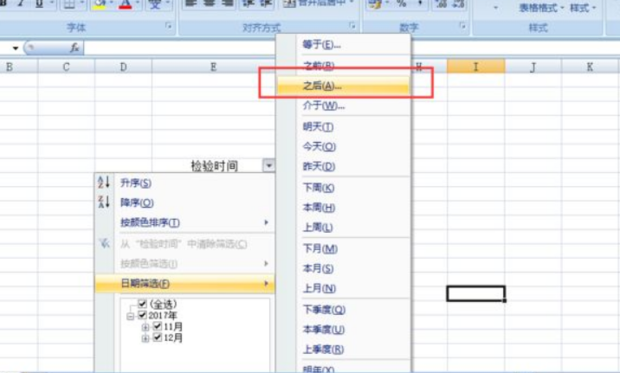
Task: Select column D header
Action: coord(123,66)
